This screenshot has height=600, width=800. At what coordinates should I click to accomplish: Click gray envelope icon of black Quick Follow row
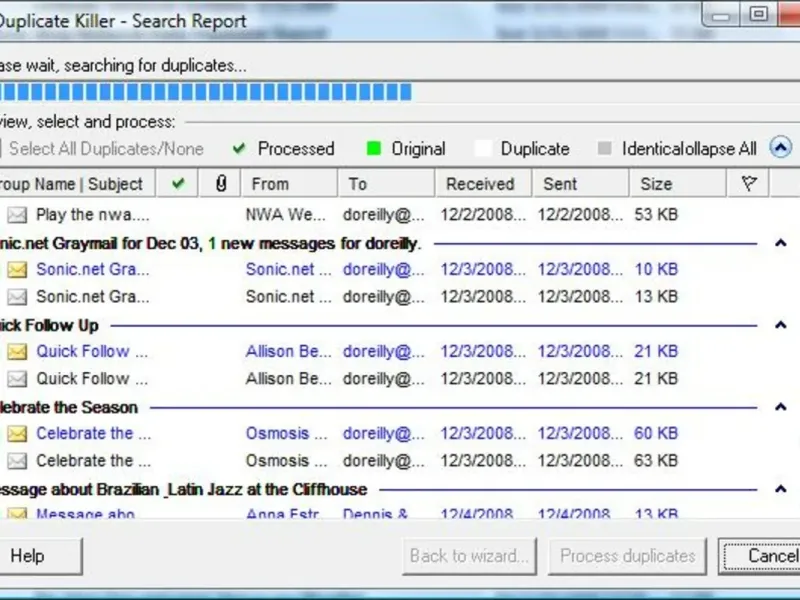pos(17,379)
